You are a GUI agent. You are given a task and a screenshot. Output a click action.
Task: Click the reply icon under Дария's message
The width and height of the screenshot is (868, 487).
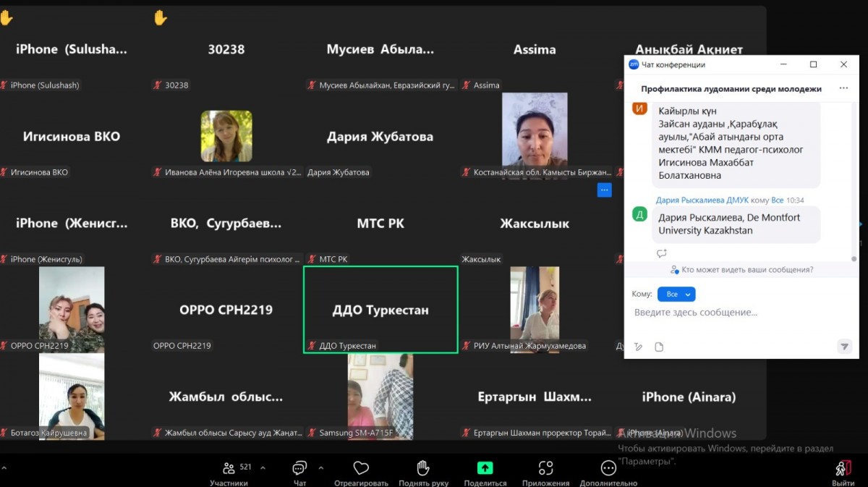[x=661, y=253]
